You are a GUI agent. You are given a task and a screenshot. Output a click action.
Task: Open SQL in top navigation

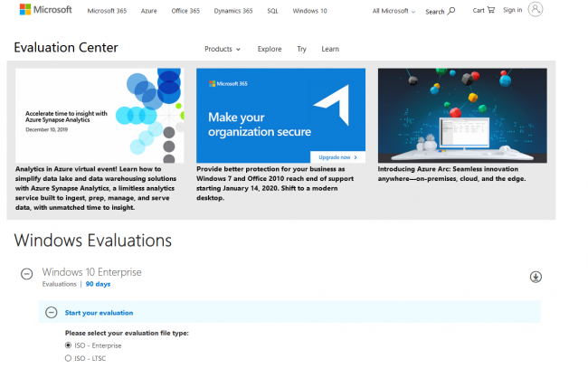pos(272,11)
